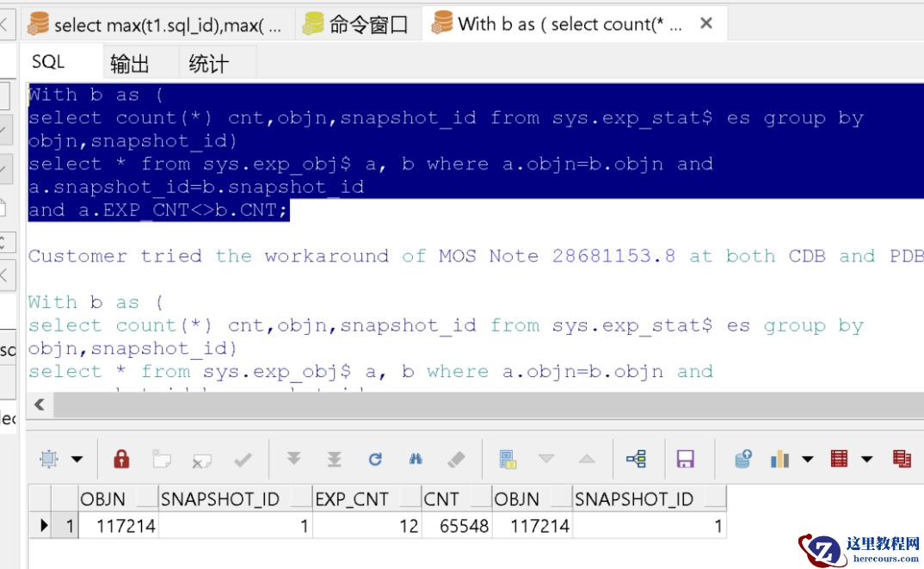924x569 pixels.
Task: Click the fetch last page icon
Action: 334,459
